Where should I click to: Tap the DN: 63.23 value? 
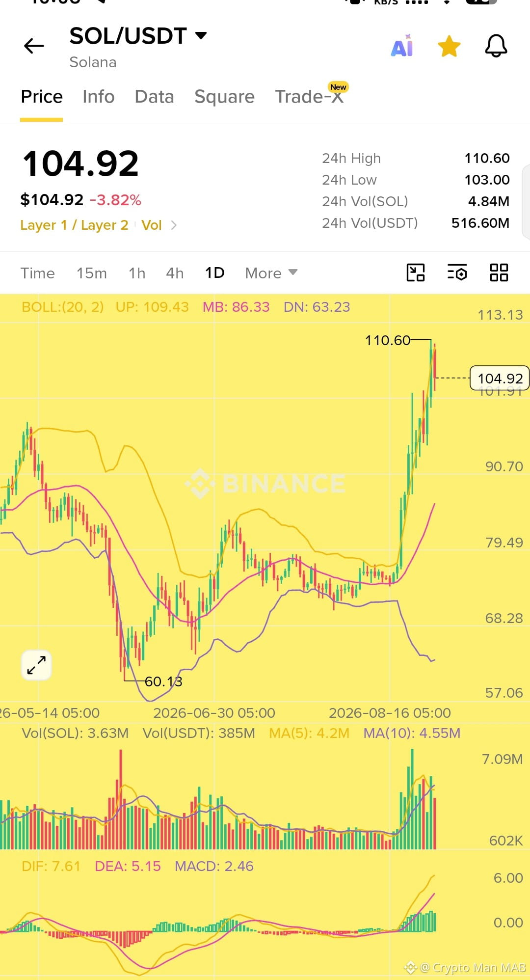(x=317, y=307)
